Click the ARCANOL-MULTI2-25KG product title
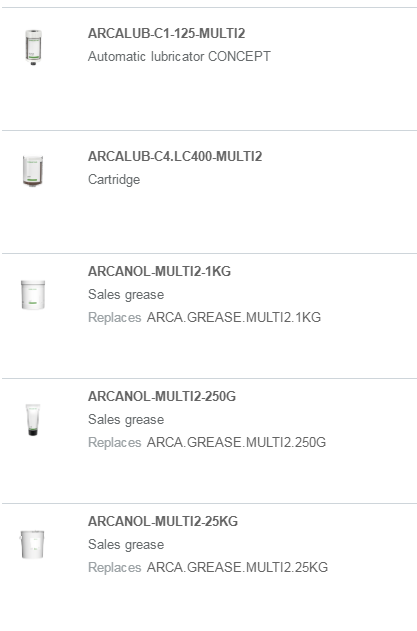 tap(163, 522)
